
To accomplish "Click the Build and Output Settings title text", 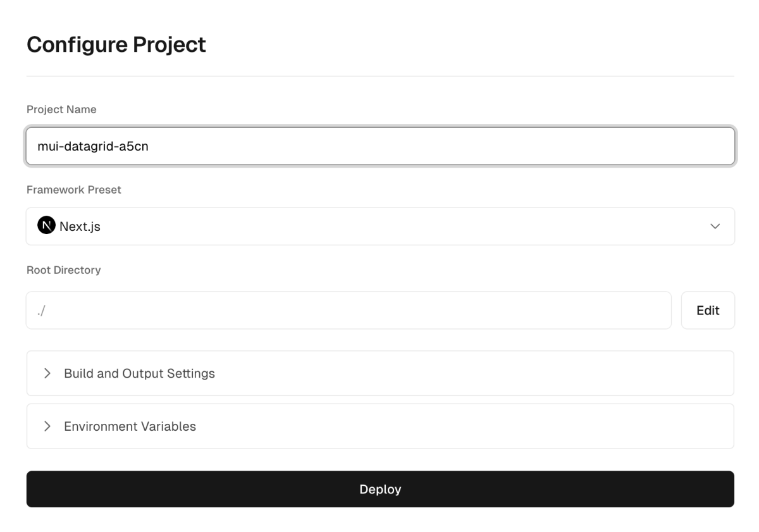I will point(139,373).
